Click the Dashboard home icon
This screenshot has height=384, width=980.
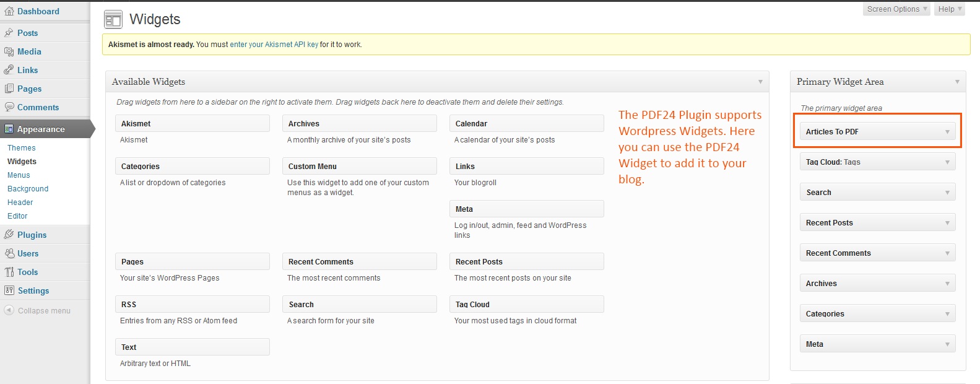pyautogui.click(x=9, y=11)
